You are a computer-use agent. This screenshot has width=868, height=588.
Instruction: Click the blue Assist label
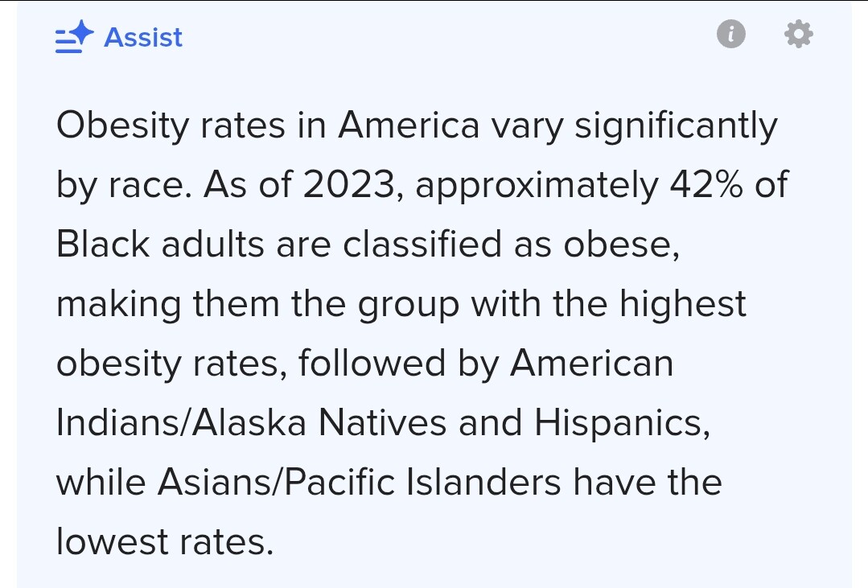click(143, 38)
